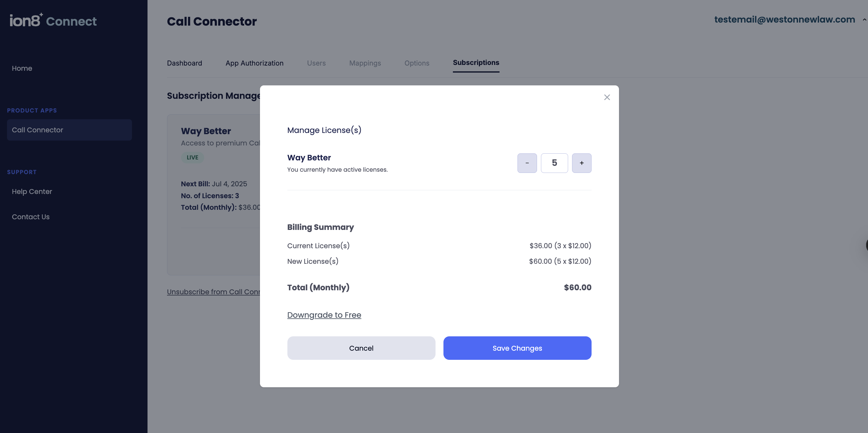Click the Downgrade to Free link
Image resolution: width=868 pixels, height=433 pixels.
tap(324, 315)
